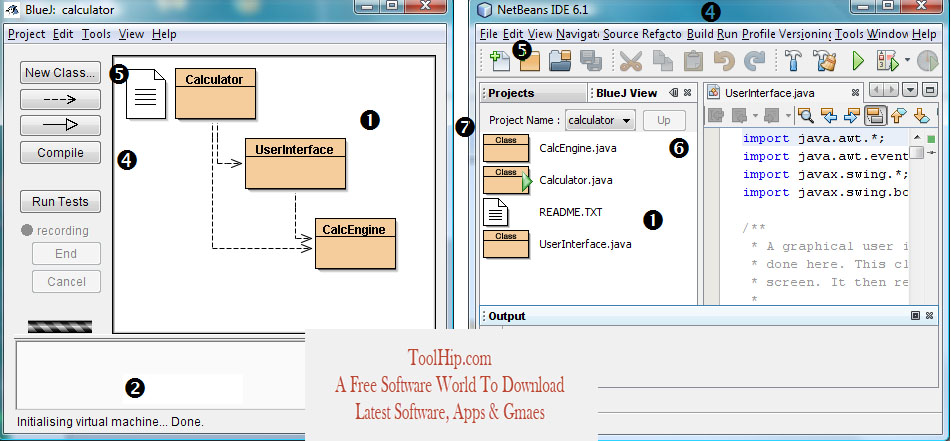This screenshot has height=441, width=951.
Task: Open the Project Name calculator combo box
Action: click(x=600, y=120)
